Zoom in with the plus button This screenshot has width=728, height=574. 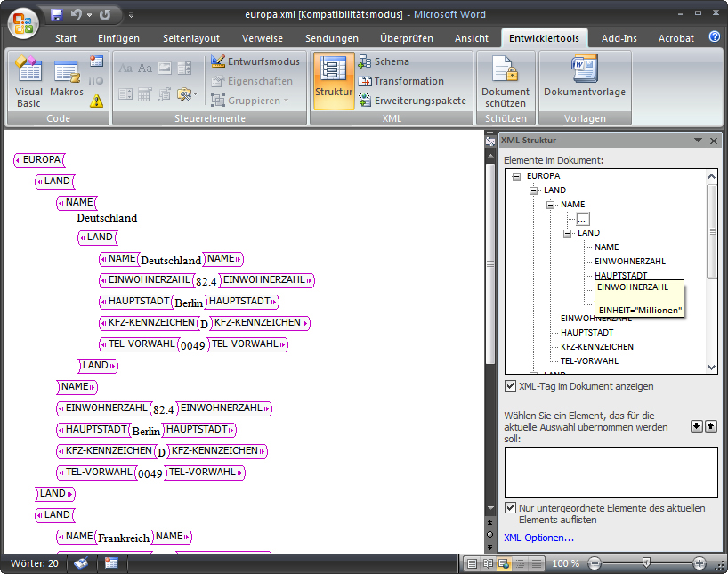click(x=699, y=564)
